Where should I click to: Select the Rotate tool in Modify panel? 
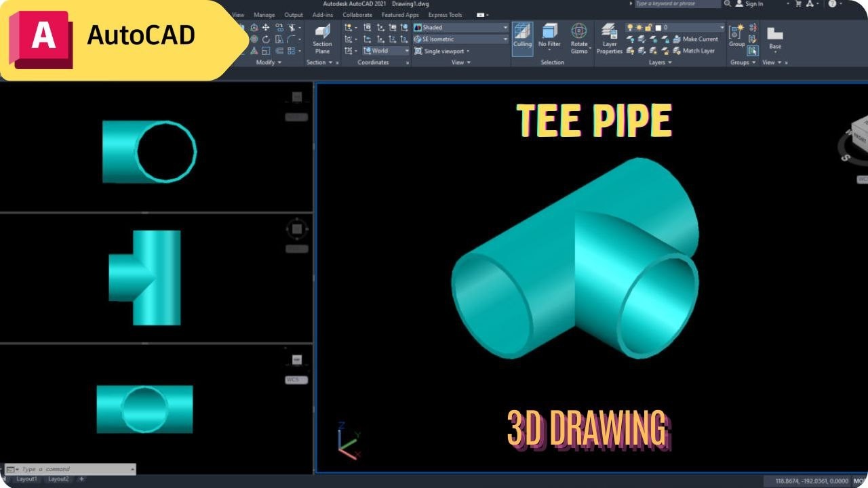(266, 39)
